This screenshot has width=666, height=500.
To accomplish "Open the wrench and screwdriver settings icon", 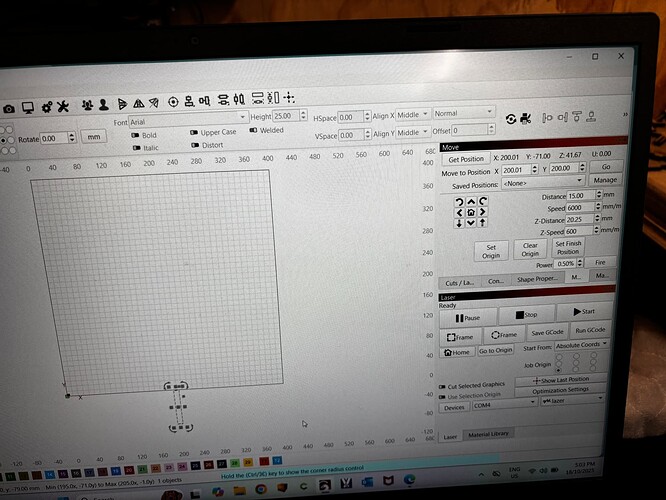I will click(x=59, y=106).
